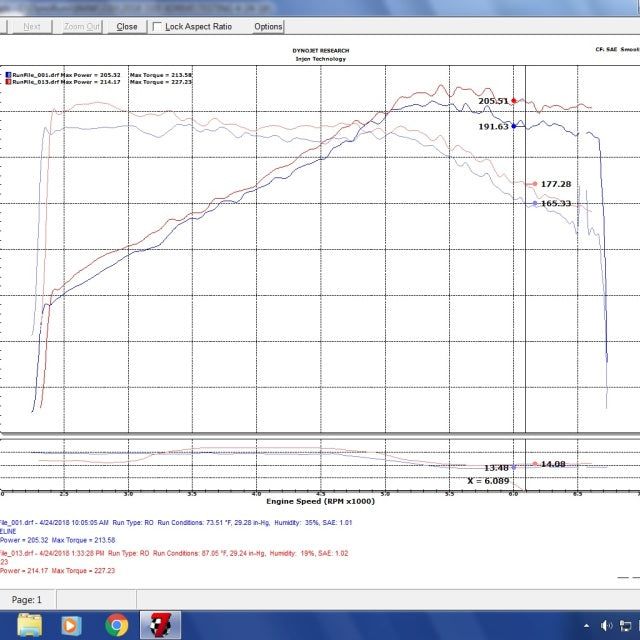Open File Explorer from the taskbar
The height and width of the screenshot is (640, 640).
point(30,626)
